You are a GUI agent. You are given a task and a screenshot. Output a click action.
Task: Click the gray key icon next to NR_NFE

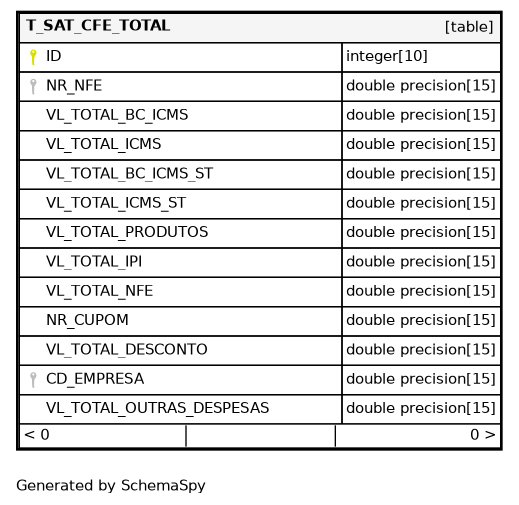click(x=33, y=86)
